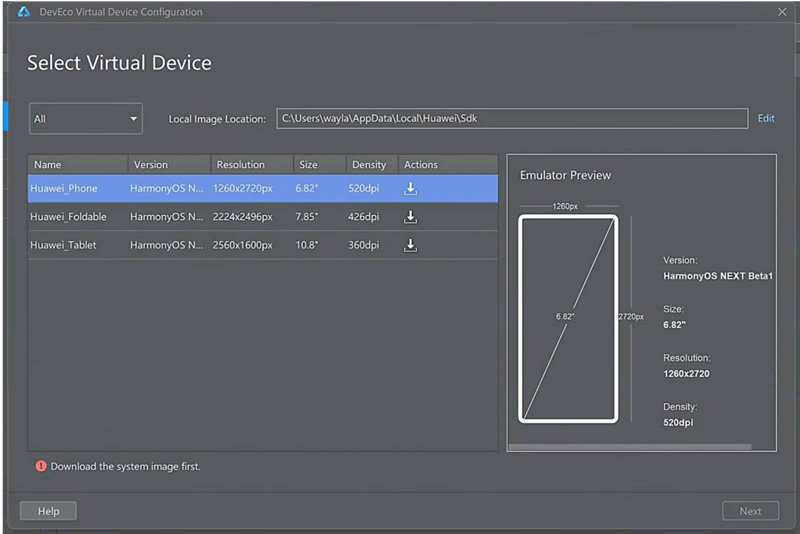Close the Virtual Device Configuration dialog
Image resolution: width=800 pixels, height=534 pixels.
782,12
